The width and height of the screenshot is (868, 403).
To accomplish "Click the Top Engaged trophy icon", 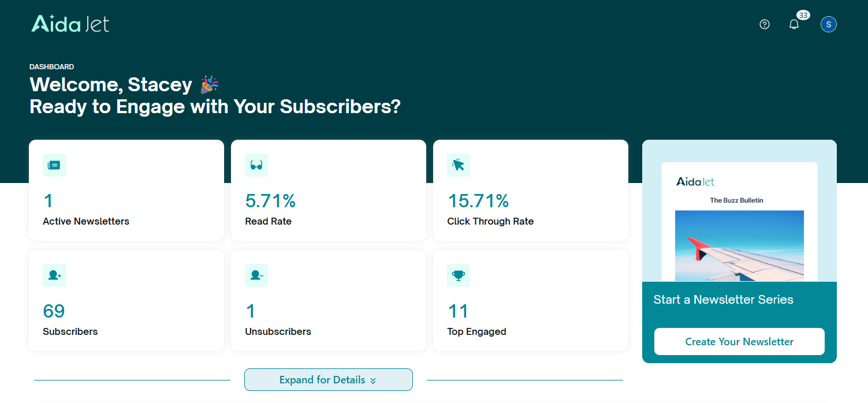I will tap(459, 275).
